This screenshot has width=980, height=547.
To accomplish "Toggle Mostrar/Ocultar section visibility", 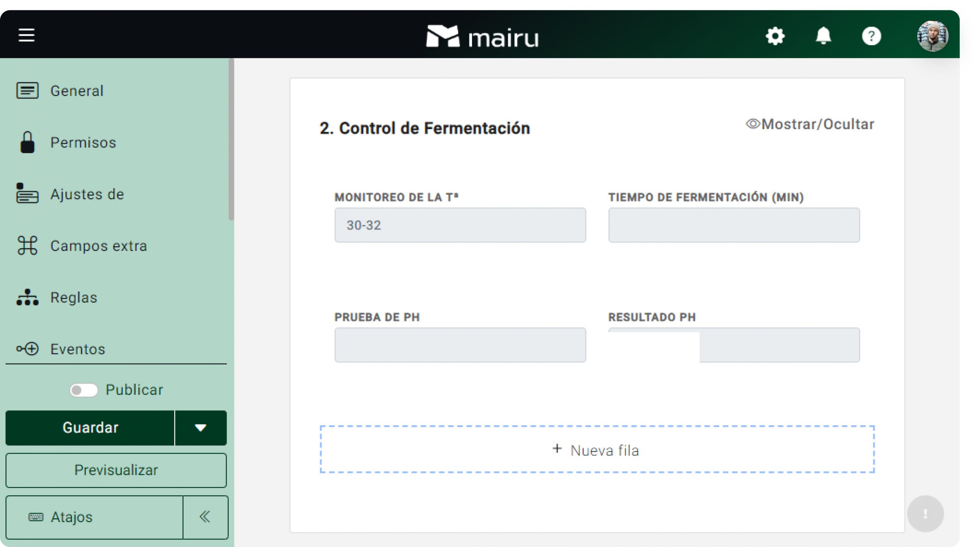I will (x=810, y=124).
